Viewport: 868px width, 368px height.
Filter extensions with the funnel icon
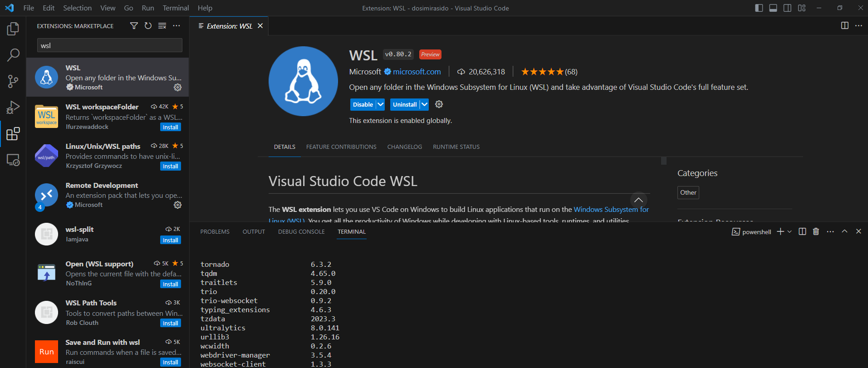pos(134,26)
